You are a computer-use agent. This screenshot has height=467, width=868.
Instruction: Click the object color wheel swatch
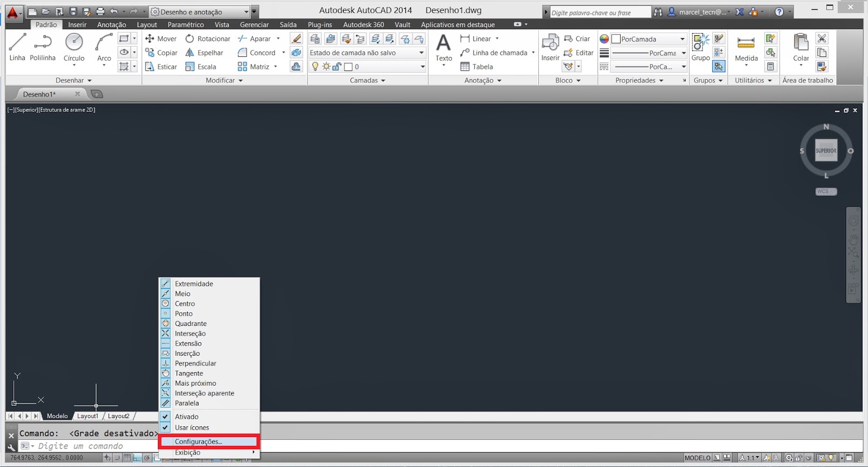tap(604, 39)
